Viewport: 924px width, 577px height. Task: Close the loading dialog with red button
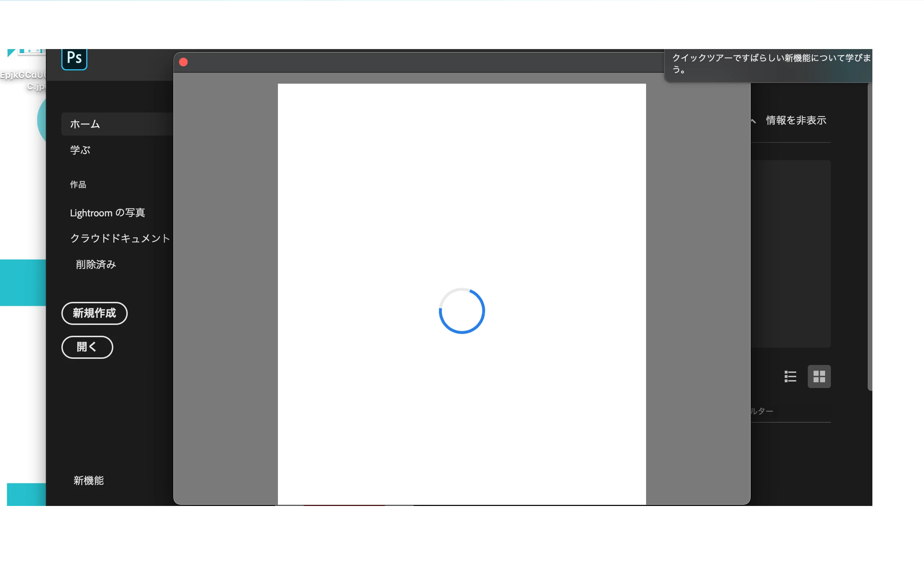click(183, 62)
